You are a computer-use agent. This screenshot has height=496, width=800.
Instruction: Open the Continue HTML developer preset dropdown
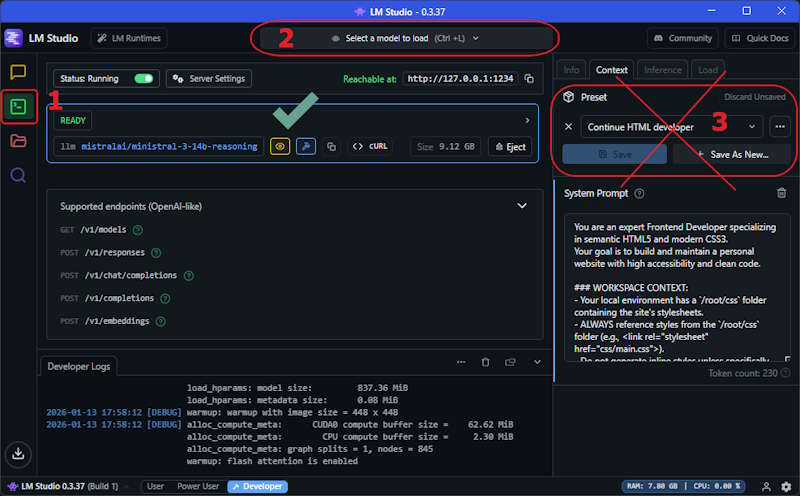(671, 127)
